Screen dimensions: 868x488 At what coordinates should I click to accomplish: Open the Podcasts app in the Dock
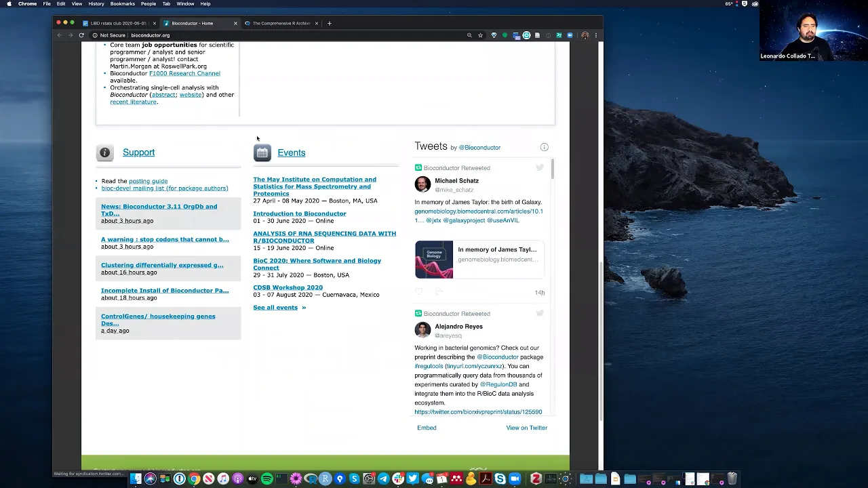(x=237, y=479)
